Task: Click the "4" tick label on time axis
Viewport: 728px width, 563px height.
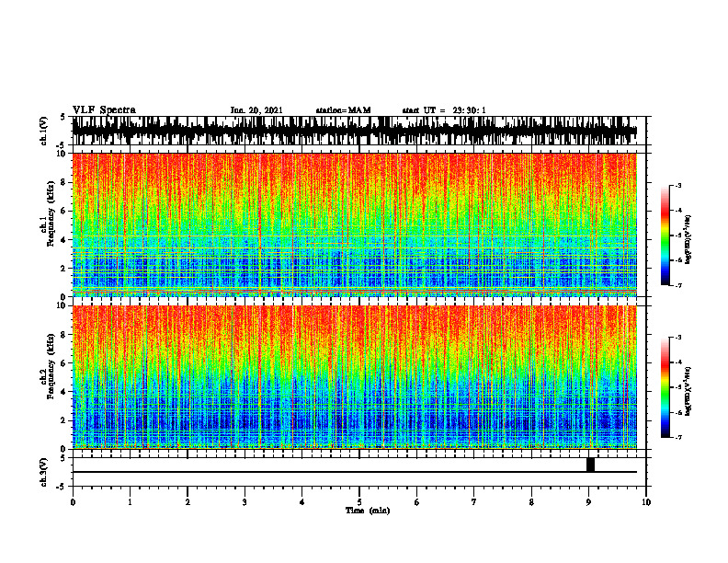Action: point(302,502)
